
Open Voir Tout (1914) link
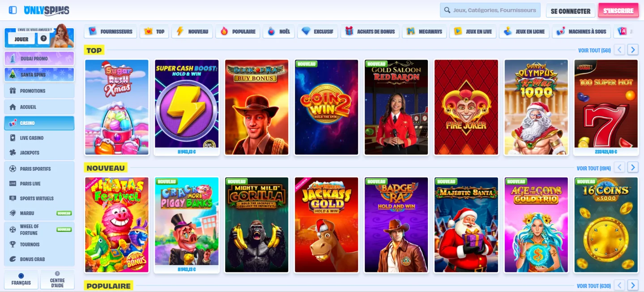coord(594,168)
